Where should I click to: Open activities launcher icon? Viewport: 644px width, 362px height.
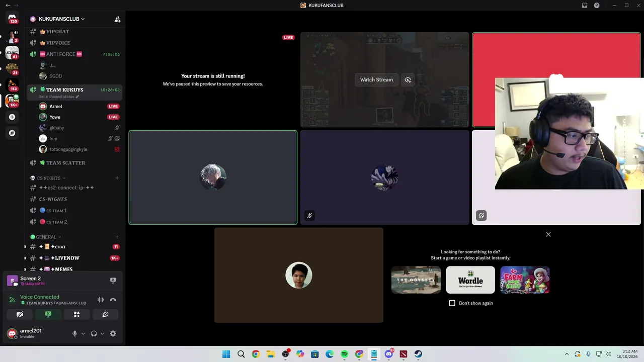pyautogui.click(x=76, y=314)
